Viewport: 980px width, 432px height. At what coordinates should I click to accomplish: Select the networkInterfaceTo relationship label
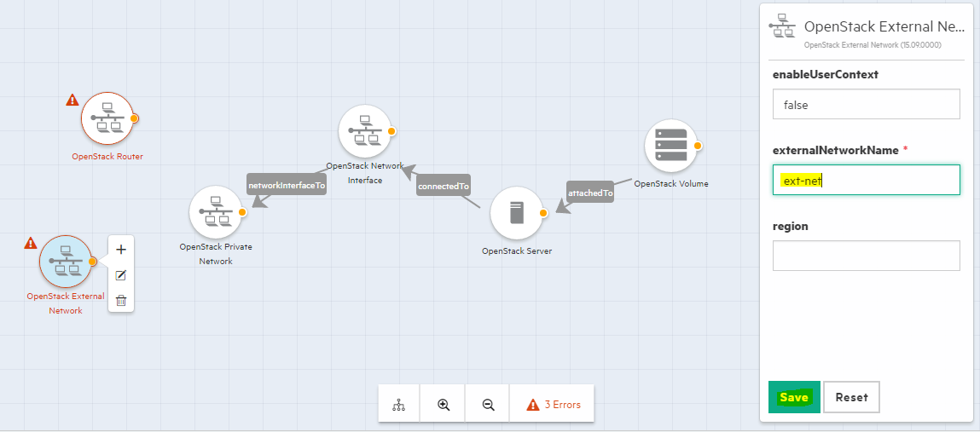point(287,186)
